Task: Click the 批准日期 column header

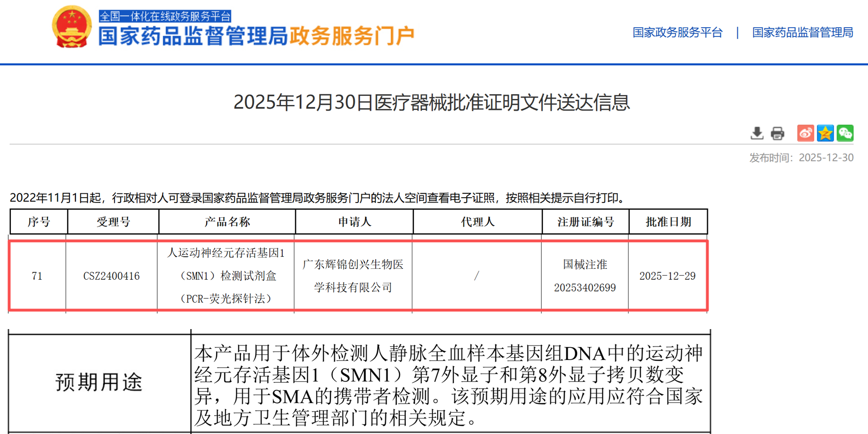Action: tap(668, 222)
